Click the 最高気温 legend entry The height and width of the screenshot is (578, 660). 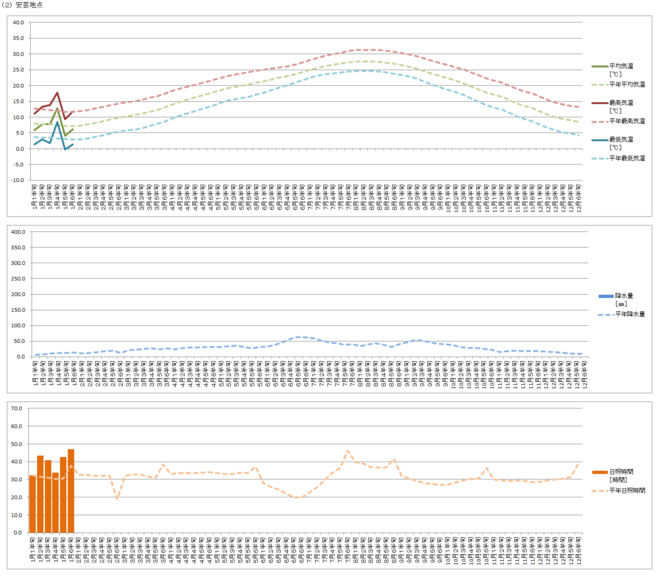click(622, 105)
